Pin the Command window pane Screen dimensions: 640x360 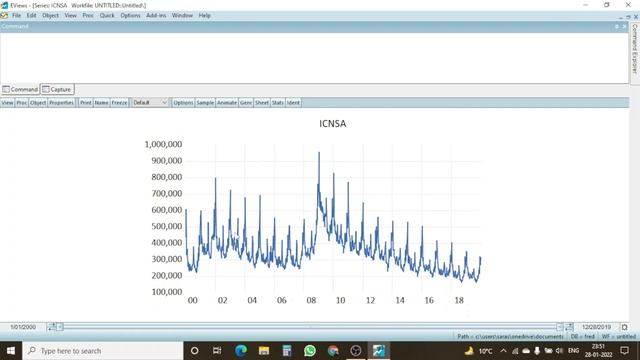coord(617,27)
